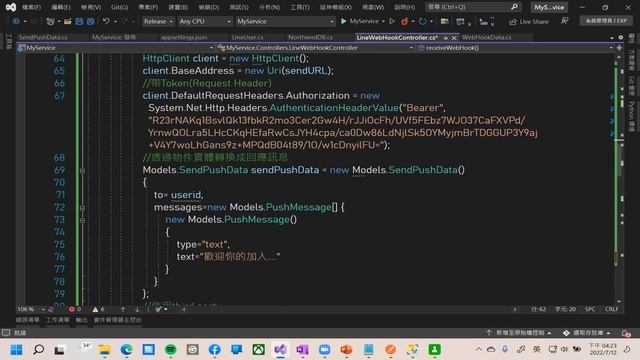Click the CRLF line ending indicator
640x360 pixels.
611,309
